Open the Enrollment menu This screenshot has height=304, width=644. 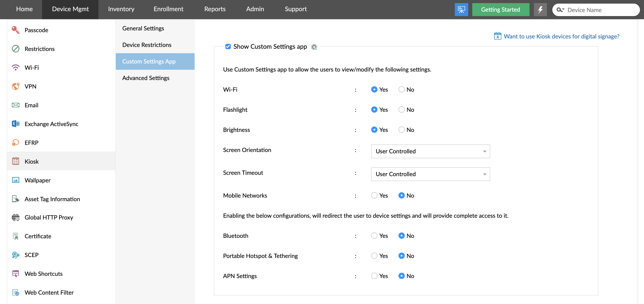click(168, 9)
